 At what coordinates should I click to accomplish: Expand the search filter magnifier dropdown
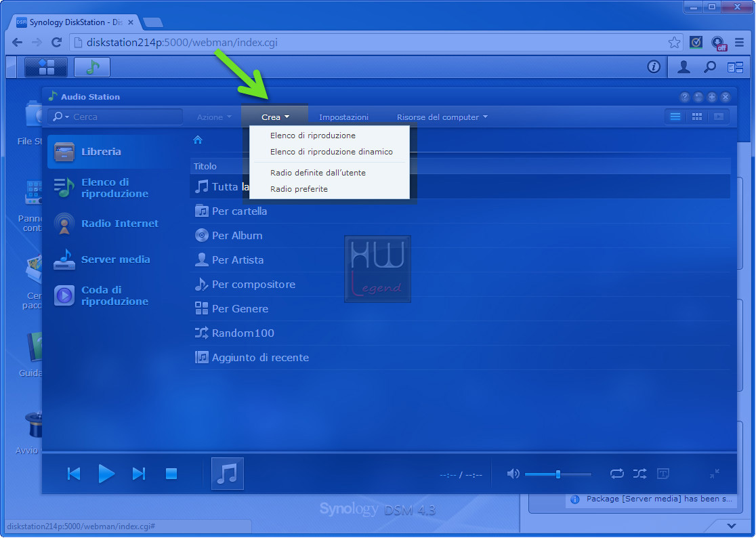click(61, 117)
